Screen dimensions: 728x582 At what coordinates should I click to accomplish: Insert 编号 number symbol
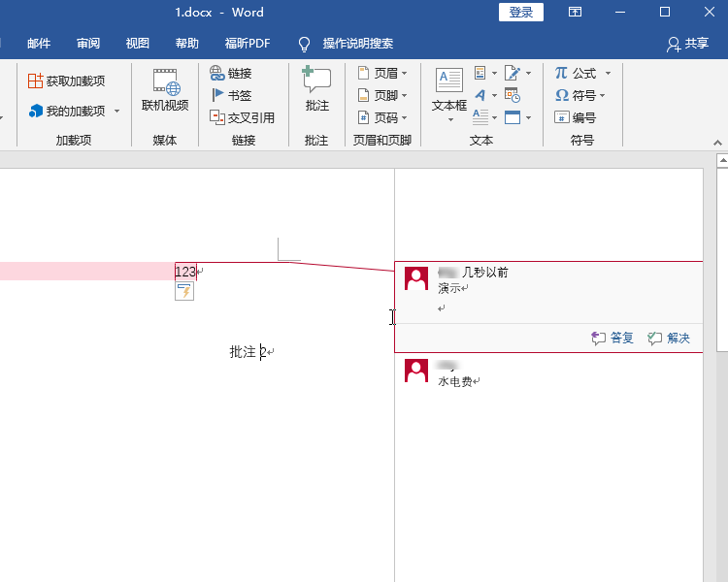(x=576, y=117)
